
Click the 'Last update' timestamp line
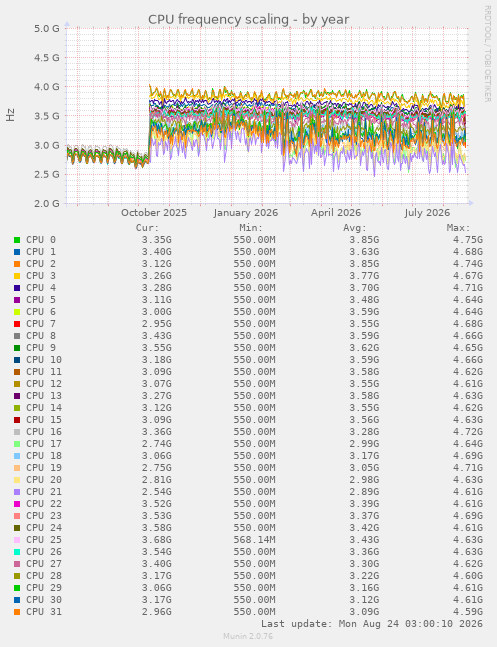coord(372,623)
